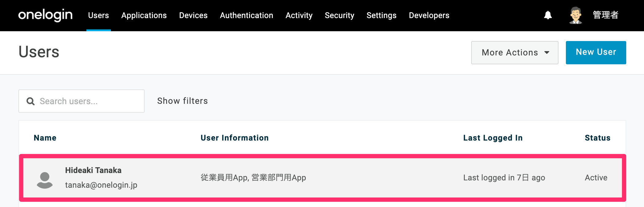Go to the Devices menu

193,15
